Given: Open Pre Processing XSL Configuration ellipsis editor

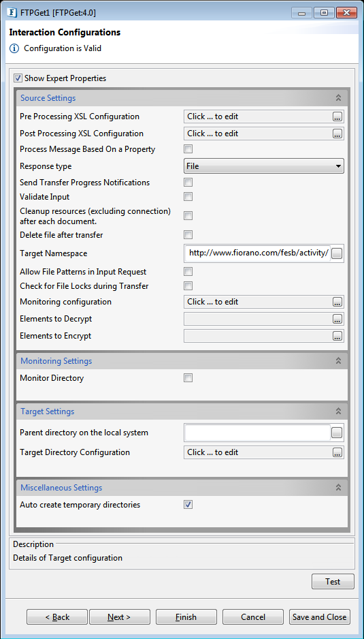Looking at the screenshot, I should (x=337, y=117).
